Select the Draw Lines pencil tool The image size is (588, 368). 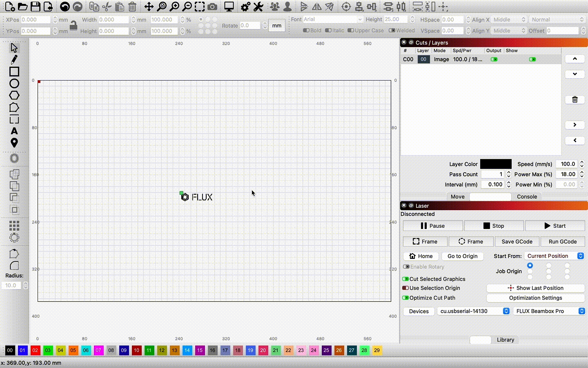click(x=14, y=60)
